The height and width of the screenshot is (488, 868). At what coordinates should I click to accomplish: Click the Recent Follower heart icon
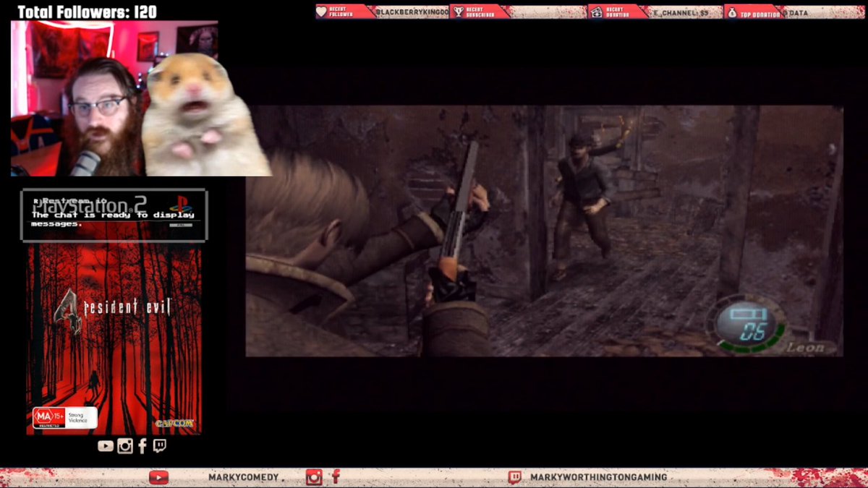[x=322, y=12]
